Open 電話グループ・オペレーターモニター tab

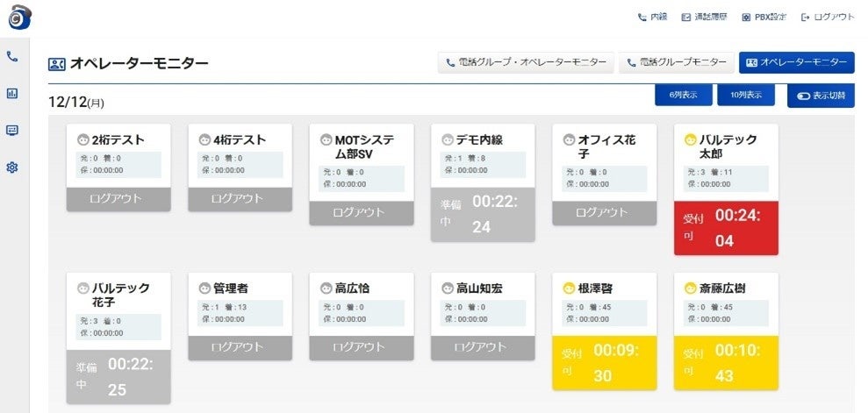pos(526,62)
